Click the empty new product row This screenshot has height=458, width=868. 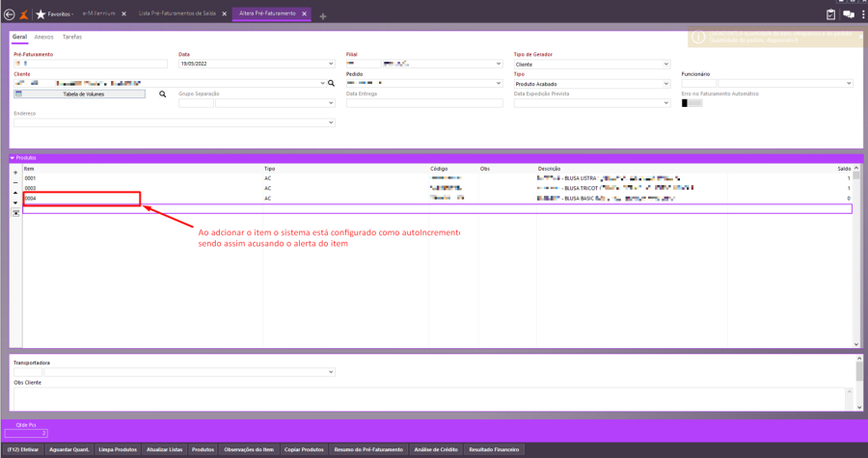click(x=437, y=209)
